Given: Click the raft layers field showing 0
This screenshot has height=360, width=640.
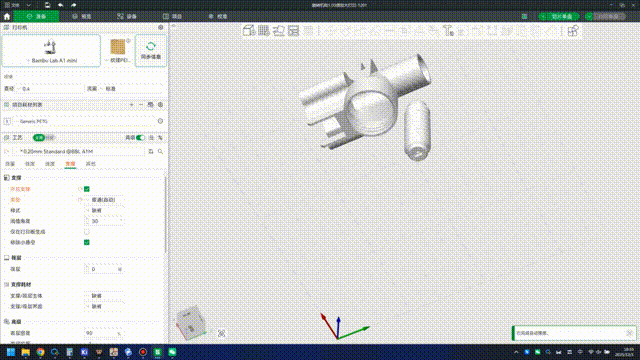Looking at the screenshot, I should 104,269.
